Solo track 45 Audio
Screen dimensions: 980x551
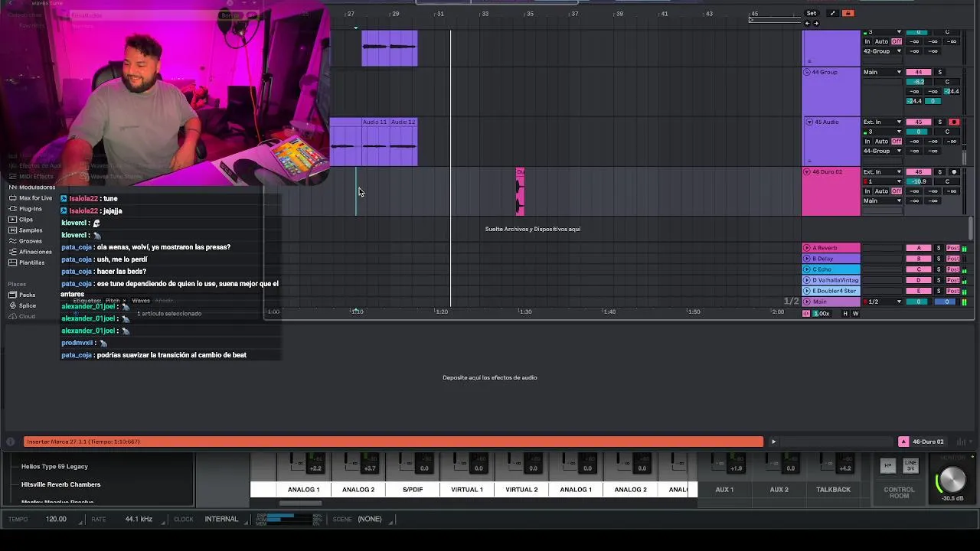tap(940, 122)
